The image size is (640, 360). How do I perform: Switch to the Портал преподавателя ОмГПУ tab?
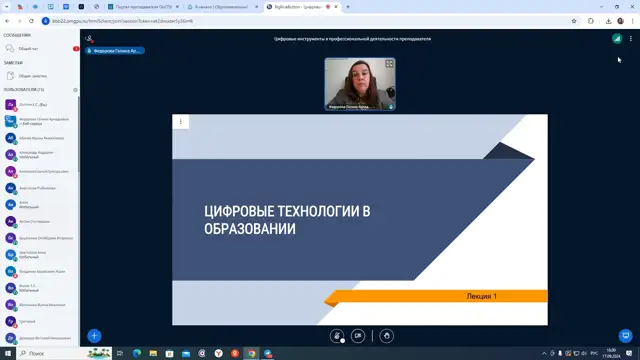pyautogui.click(x=143, y=7)
